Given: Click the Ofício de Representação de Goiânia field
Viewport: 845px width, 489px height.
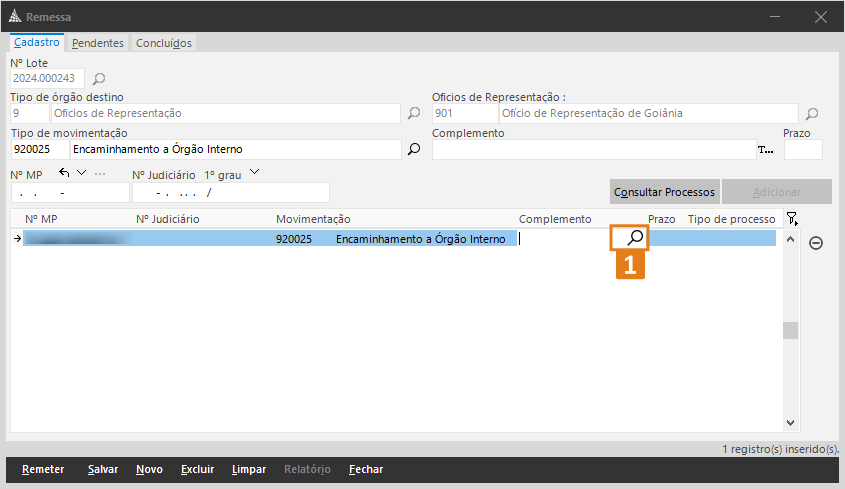Looking at the screenshot, I should pyautogui.click(x=648, y=114).
